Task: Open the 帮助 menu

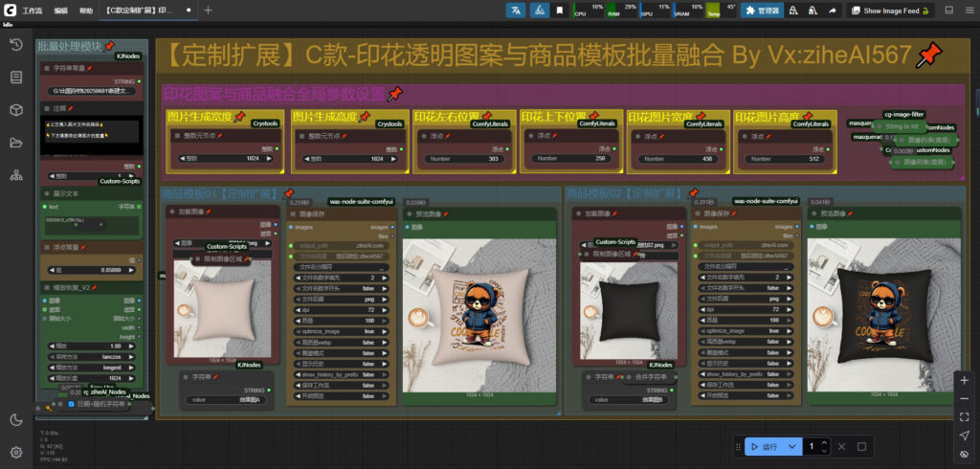Action: coord(86,11)
